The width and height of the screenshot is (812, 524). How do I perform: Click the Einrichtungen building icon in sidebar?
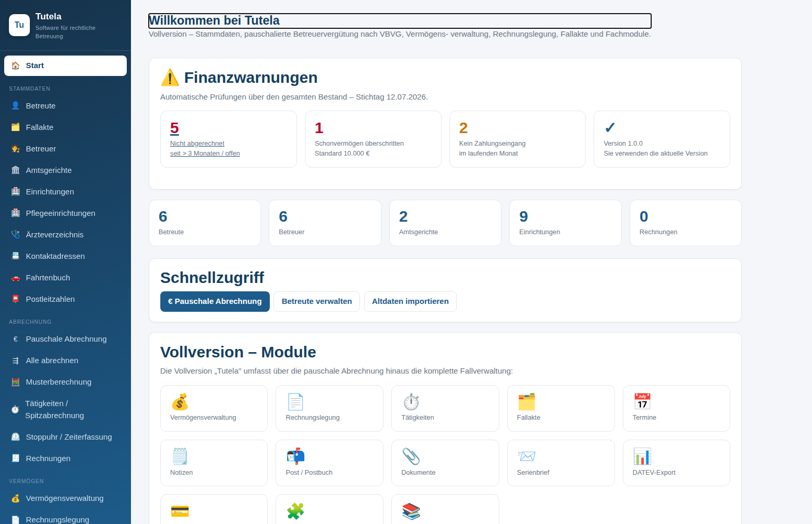pyautogui.click(x=16, y=191)
